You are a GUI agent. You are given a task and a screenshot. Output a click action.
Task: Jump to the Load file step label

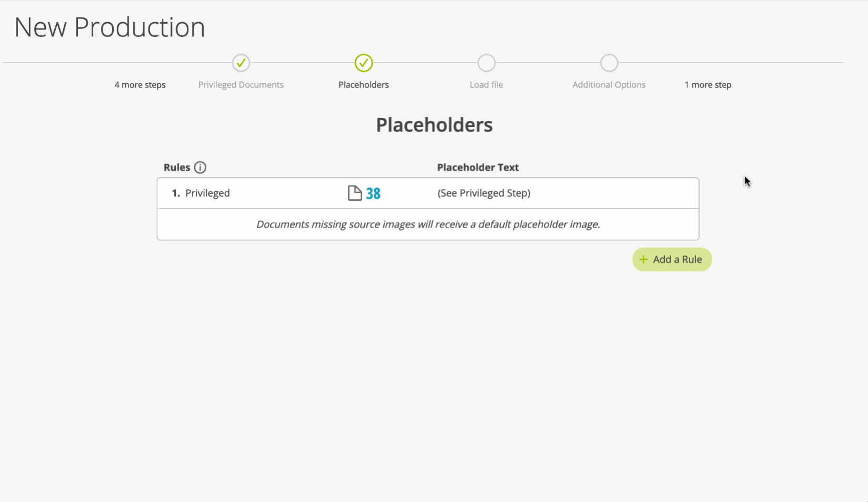[x=486, y=85]
